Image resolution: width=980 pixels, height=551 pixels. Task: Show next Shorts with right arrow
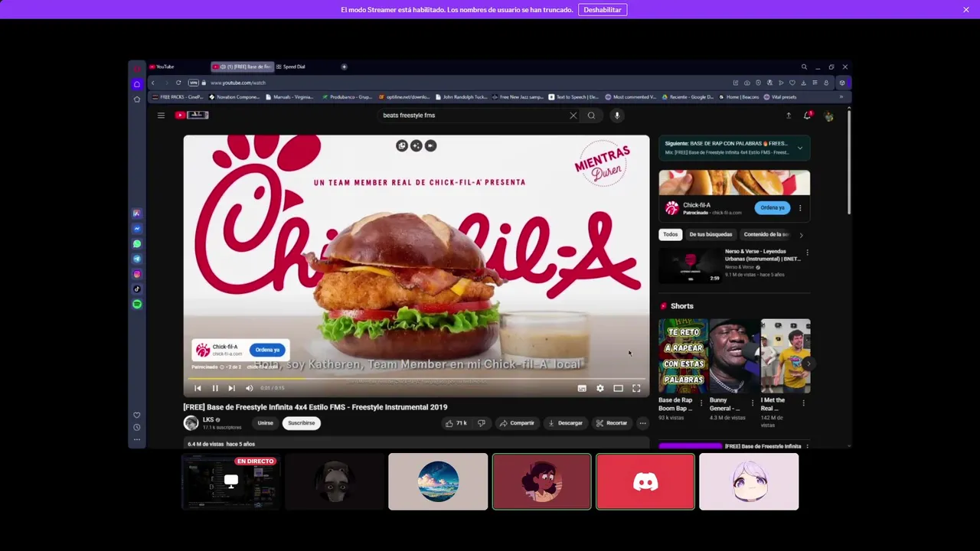(808, 363)
